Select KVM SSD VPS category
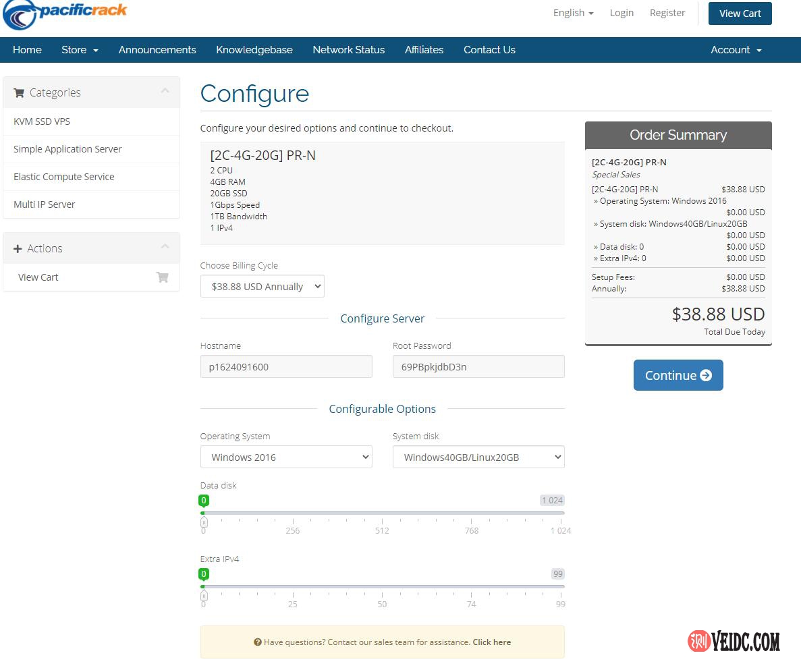The height and width of the screenshot is (672, 801). (x=42, y=121)
